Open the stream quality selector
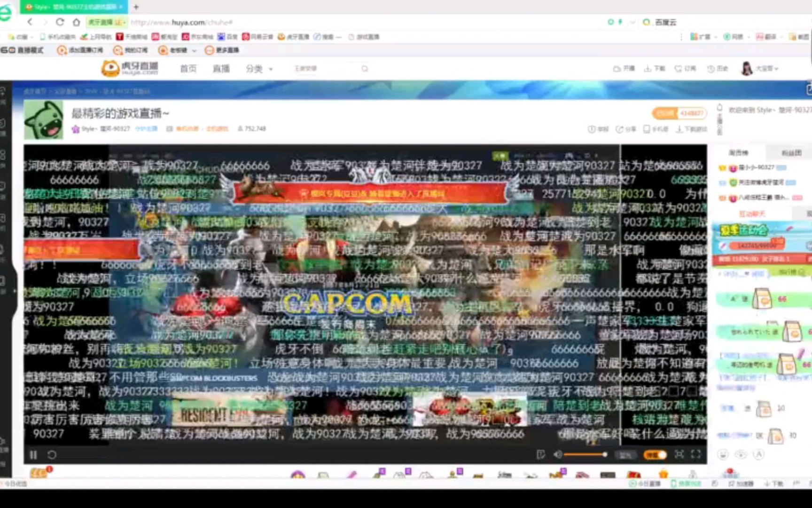The width and height of the screenshot is (812, 508). (625, 455)
